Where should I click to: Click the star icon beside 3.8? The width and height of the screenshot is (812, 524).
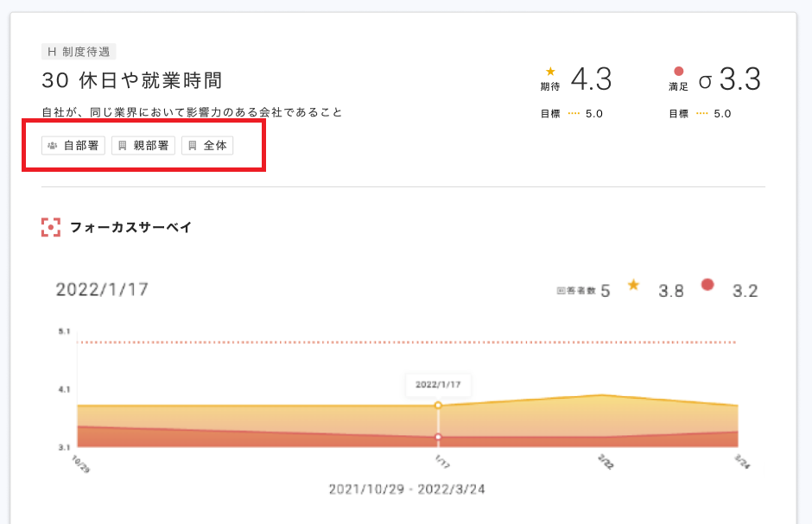633,285
